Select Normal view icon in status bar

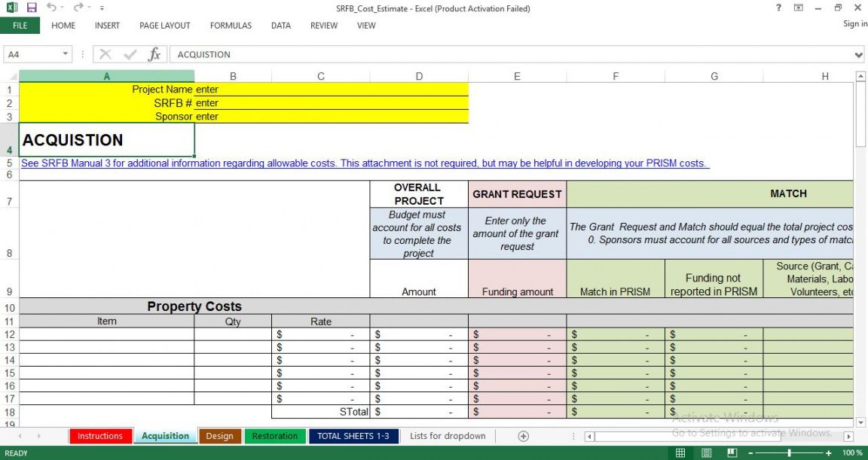(x=680, y=453)
